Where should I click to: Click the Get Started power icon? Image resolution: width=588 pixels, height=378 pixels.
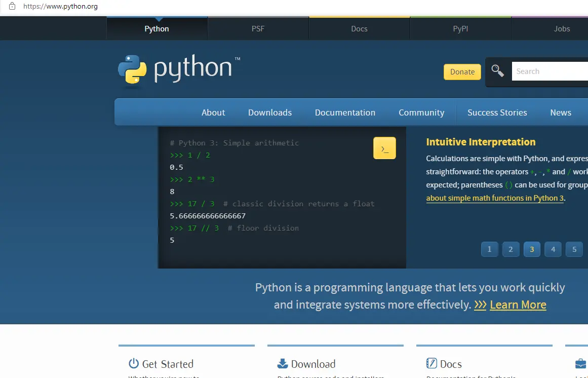coord(134,363)
